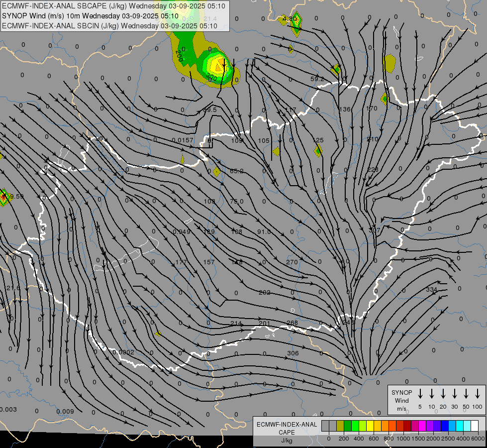Select the bright green CAPE legend swatch
487x448 pixels.
(355, 426)
